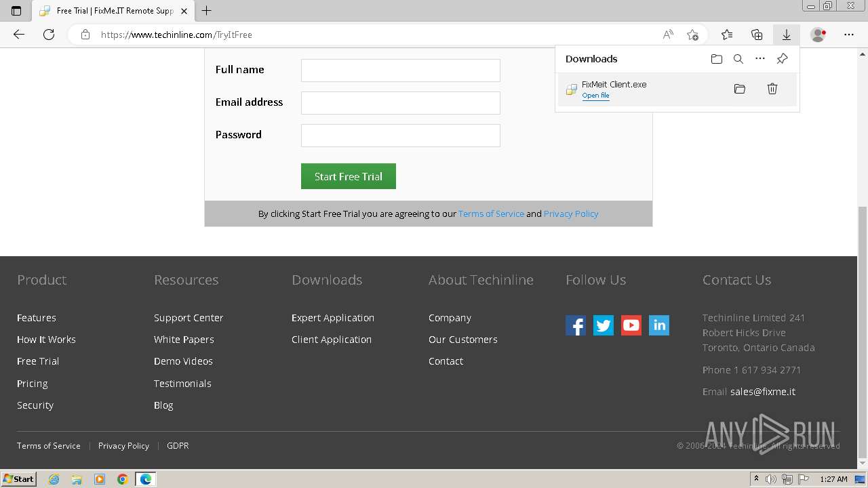Viewport: 868px width, 488px height.
Task: Open Blog footer link
Action: [163, 405]
